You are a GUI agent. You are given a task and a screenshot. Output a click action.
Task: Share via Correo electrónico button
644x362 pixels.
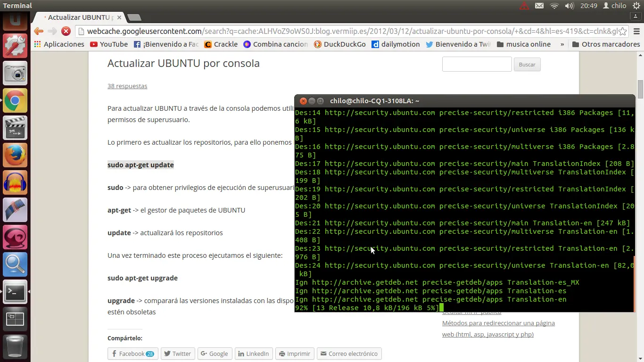point(349,354)
